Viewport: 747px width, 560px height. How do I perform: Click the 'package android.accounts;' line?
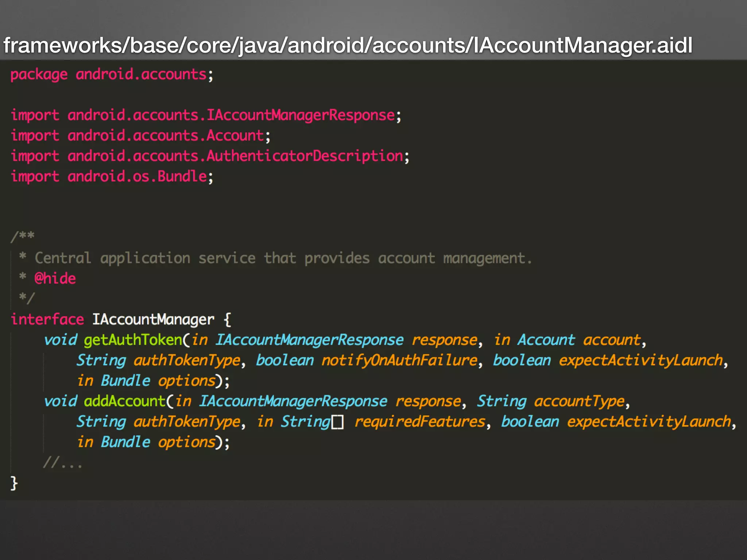click(x=112, y=75)
